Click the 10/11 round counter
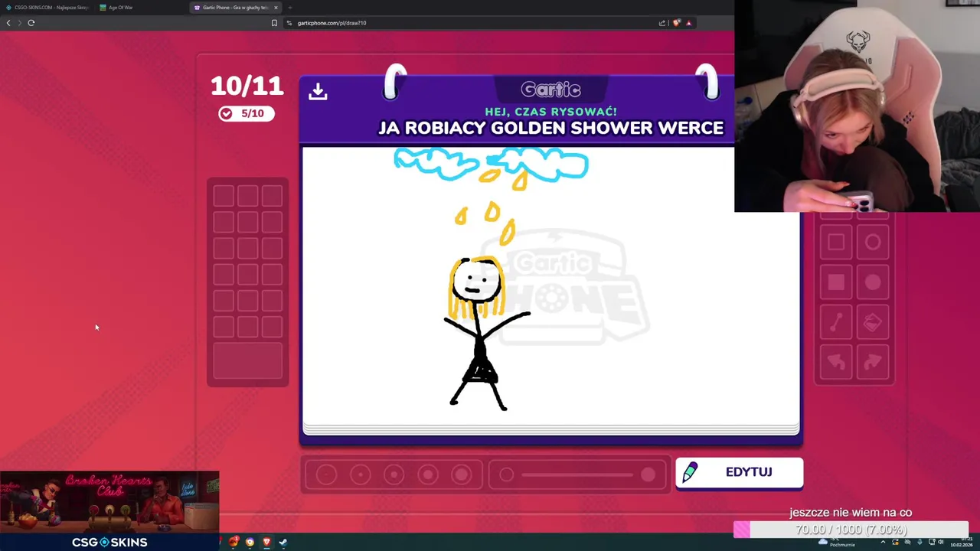Screen dimensions: 980x551 coord(247,86)
